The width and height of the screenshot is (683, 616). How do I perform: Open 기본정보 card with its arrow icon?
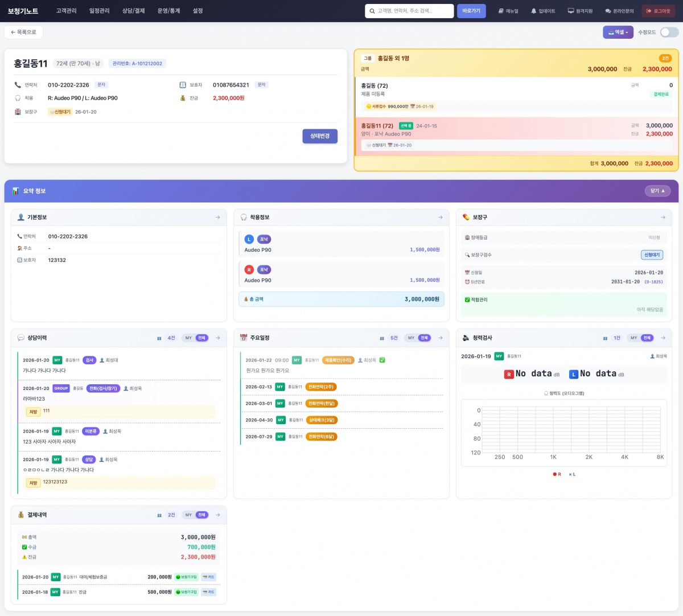pos(217,217)
